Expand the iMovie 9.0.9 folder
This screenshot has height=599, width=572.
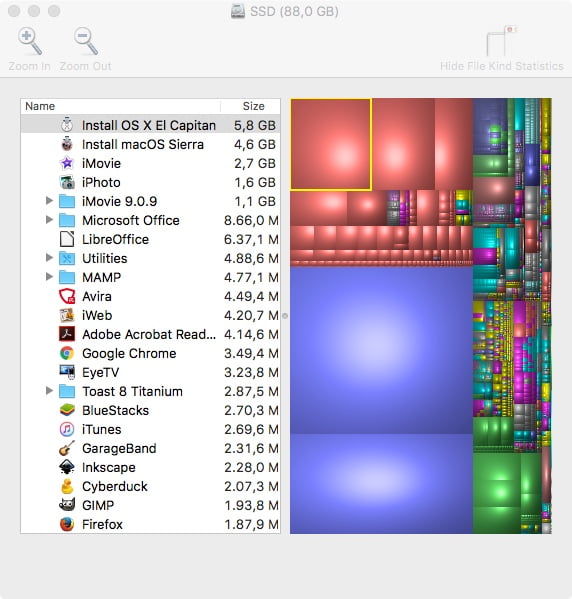(x=49, y=201)
